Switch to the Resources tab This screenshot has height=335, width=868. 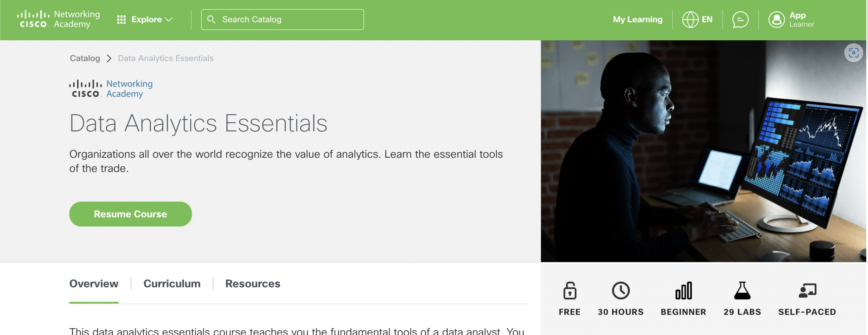pyautogui.click(x=253, y=284)
